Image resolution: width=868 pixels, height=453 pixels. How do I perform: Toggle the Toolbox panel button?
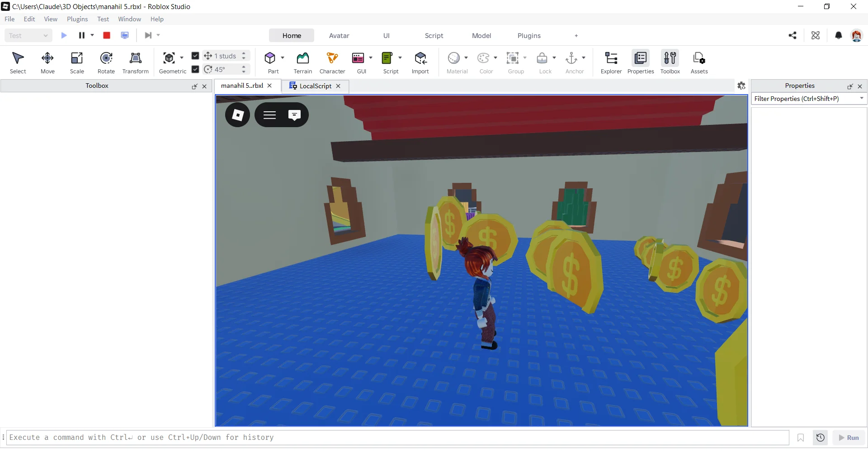tap(670, 62)
